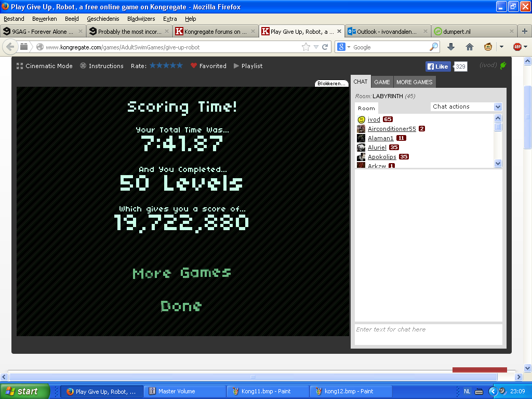
Task: Open Alaman1's profile link
Action: click(381, 138)
